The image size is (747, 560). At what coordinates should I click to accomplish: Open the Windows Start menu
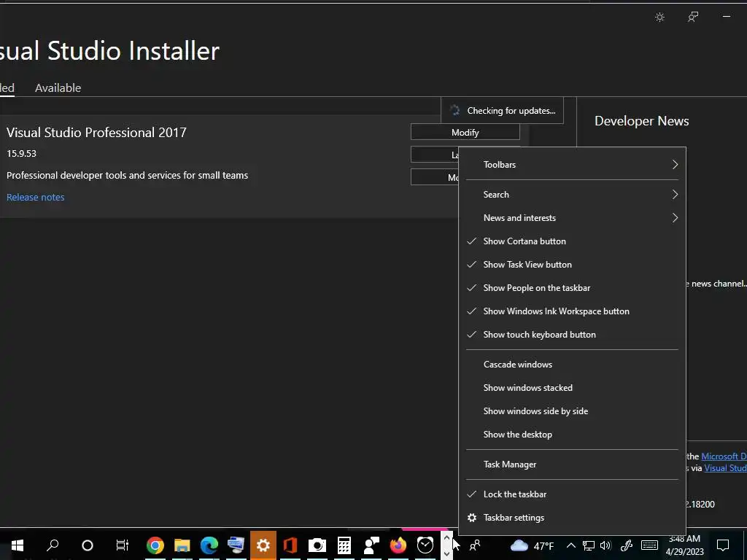tap(18, 545)
